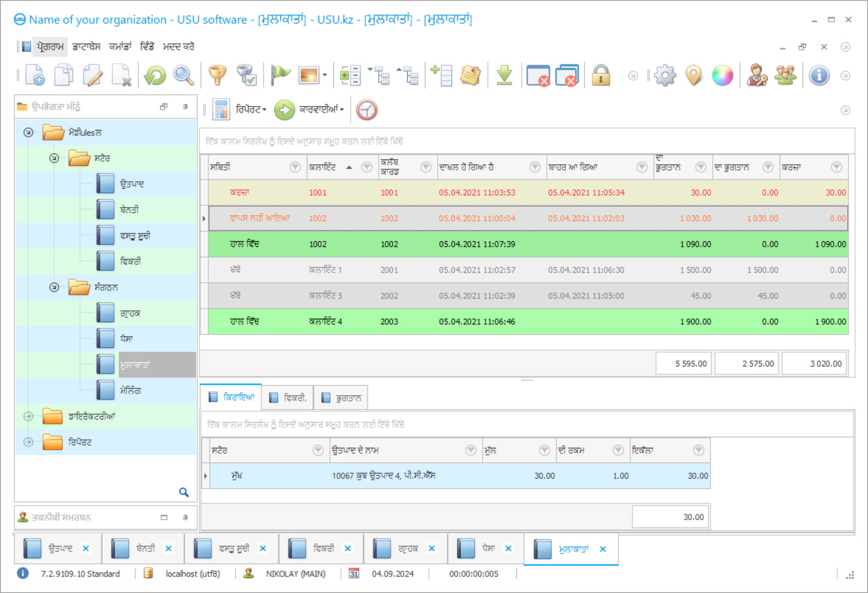The image size is (868, 593).
Task: Click the refresh green arrow icon
Action: (x=155, y=76)
